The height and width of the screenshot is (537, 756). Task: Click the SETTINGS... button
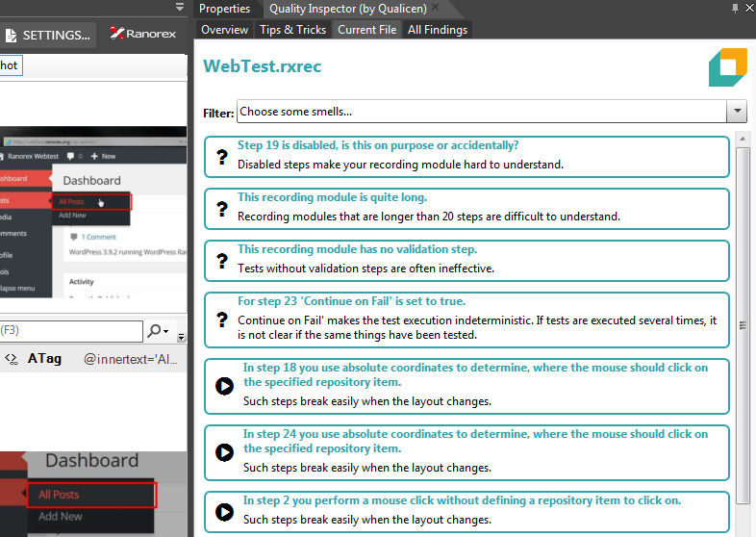pos(48,36)
